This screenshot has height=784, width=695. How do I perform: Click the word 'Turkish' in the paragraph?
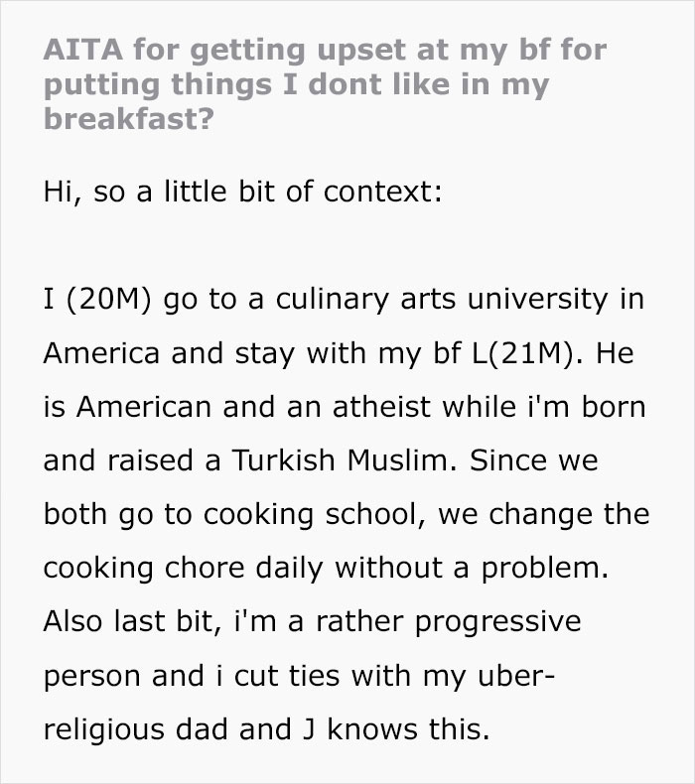pyautogui.click(x=283, y=460)
